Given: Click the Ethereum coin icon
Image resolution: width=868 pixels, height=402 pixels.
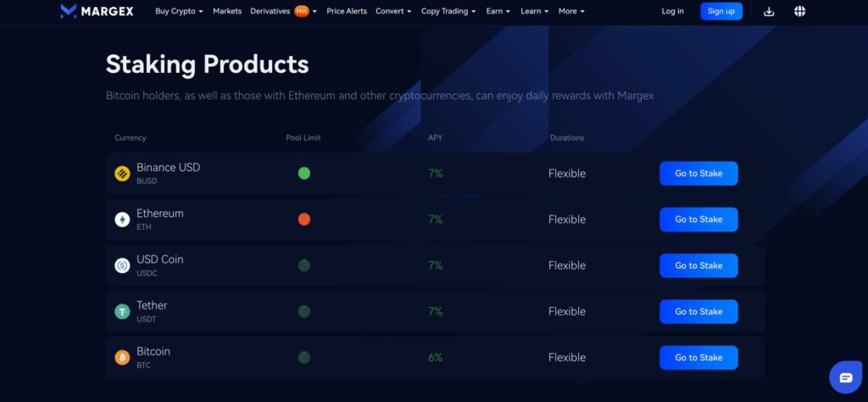Looking at the screenshot, I should pyautogui.click(x=122, y=220).
